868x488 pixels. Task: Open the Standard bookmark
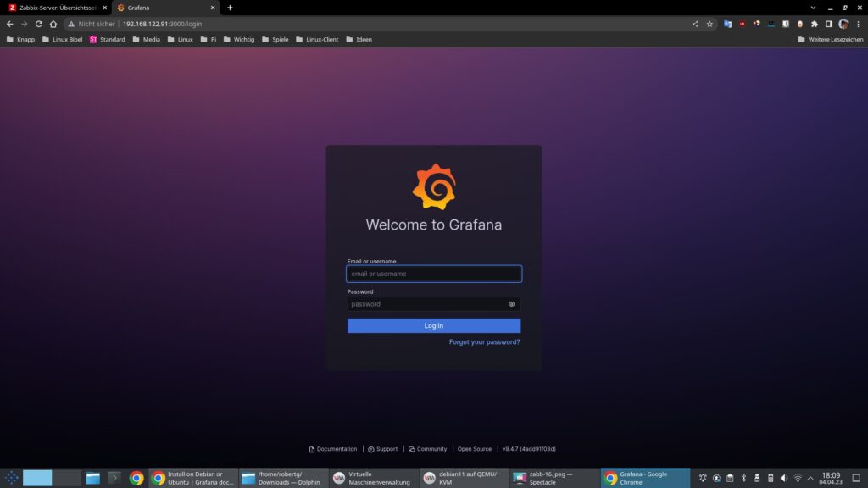108,39
